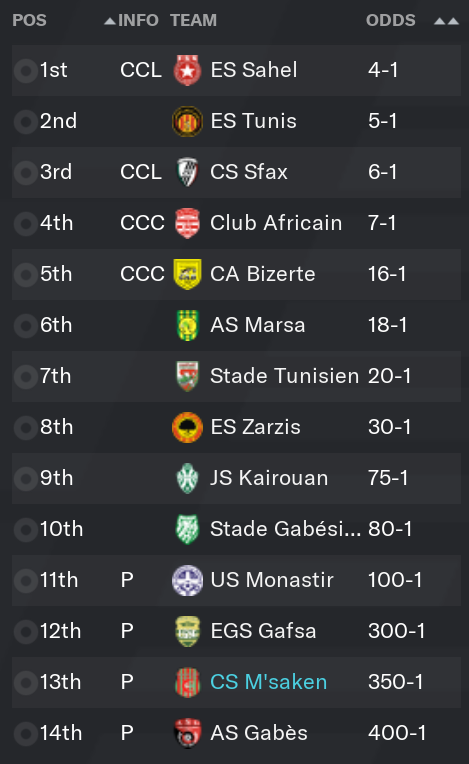Screen dimensions: 469x764
Task: Click the ES Tunis club crest
Action: coord(187,121)
